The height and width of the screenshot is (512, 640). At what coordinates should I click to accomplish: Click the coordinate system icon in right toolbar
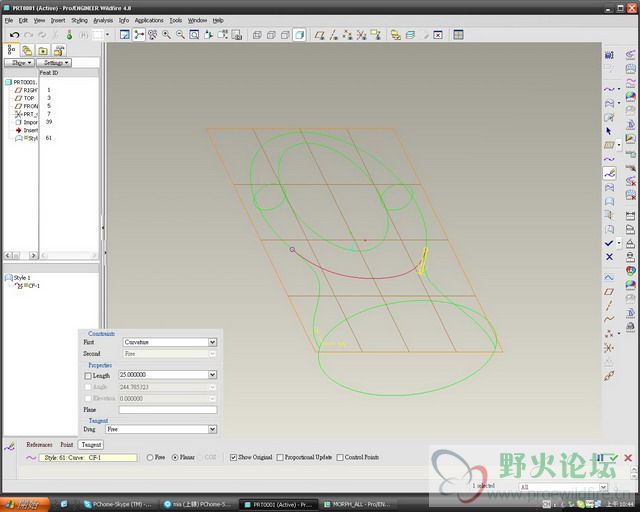click(x=609, y=348)
